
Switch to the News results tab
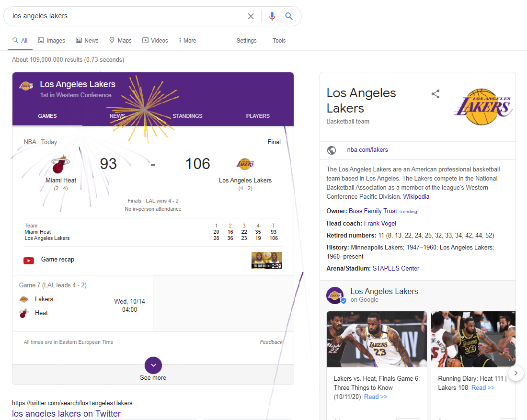click(87, 40)
